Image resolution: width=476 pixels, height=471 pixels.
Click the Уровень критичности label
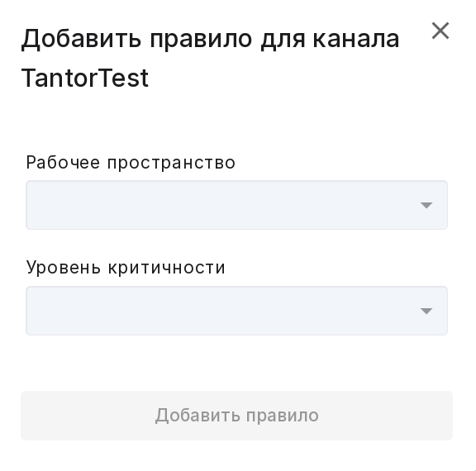tap(126, 268)
